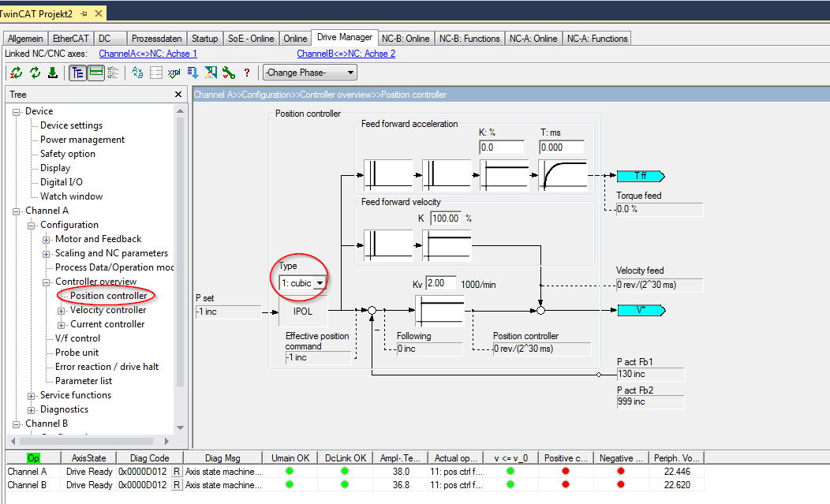Toggle the green status bar view button
Image resolution: width=830 pixels, height=504 pixels.
click(x=95, y=73)
